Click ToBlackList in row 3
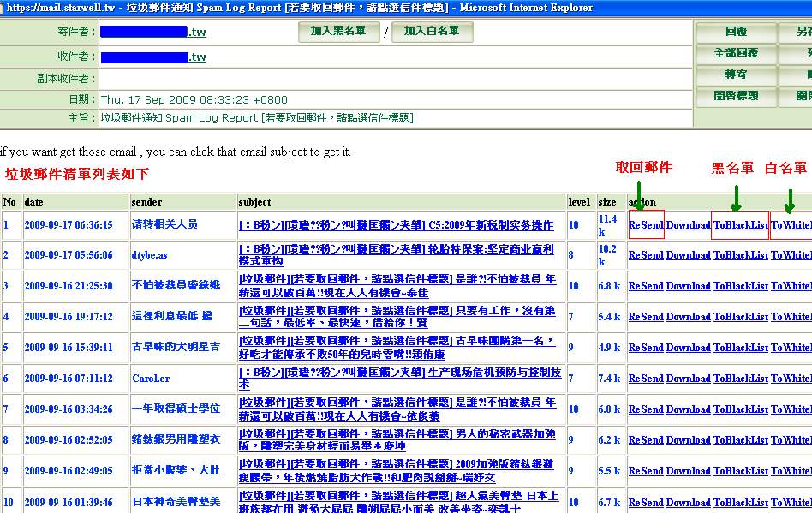812x513 pixels. [x=741, y=286]
